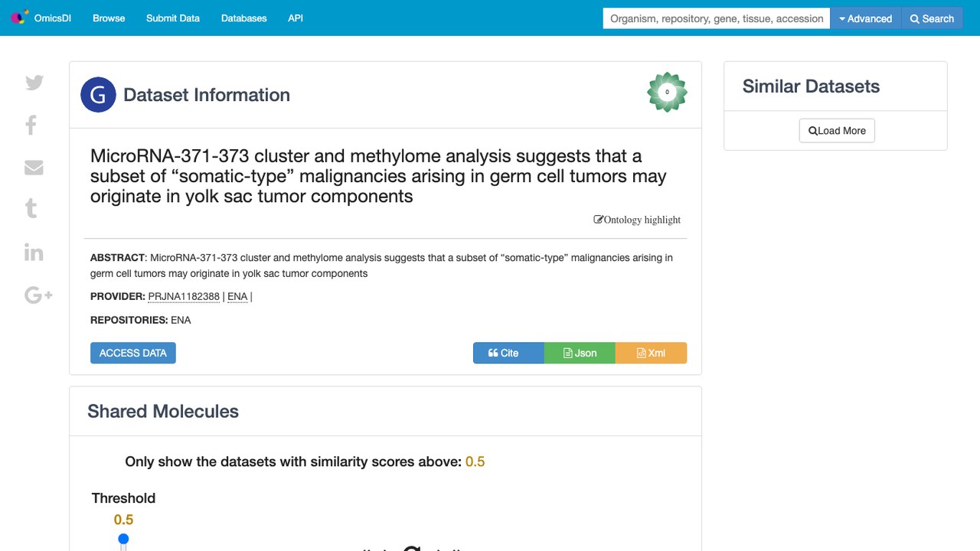Share dataset on LinkedIn
Screen dimensions: 980x551
[x=34, y=252]
